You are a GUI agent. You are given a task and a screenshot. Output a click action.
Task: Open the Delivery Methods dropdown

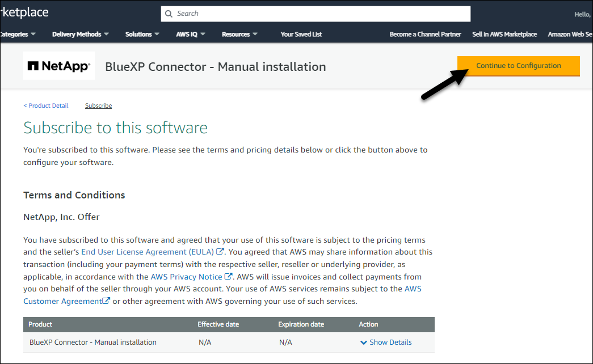[81, 34]
